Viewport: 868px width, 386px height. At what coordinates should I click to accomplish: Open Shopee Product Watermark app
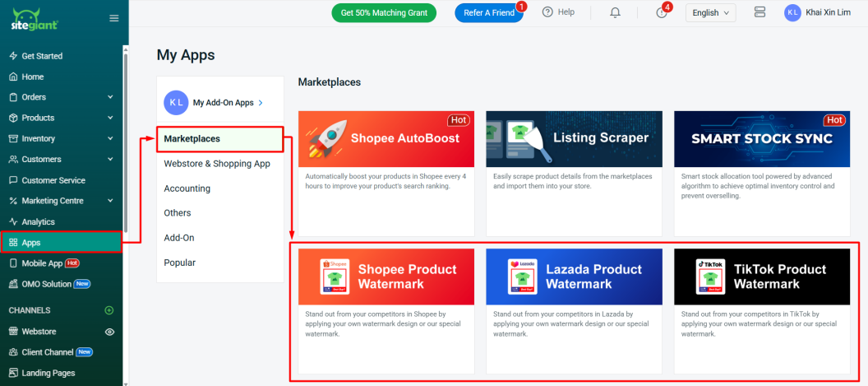[x=386, y=311]
